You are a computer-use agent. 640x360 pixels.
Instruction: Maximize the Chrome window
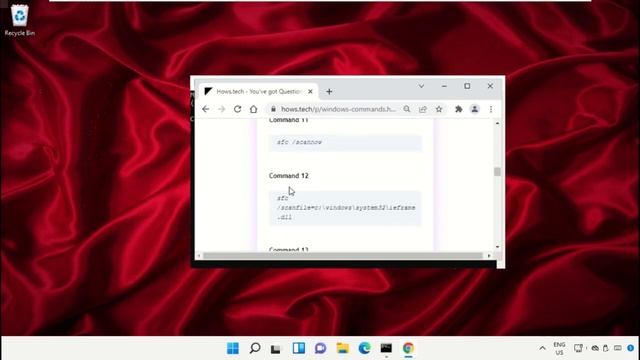tap(467, 86)
